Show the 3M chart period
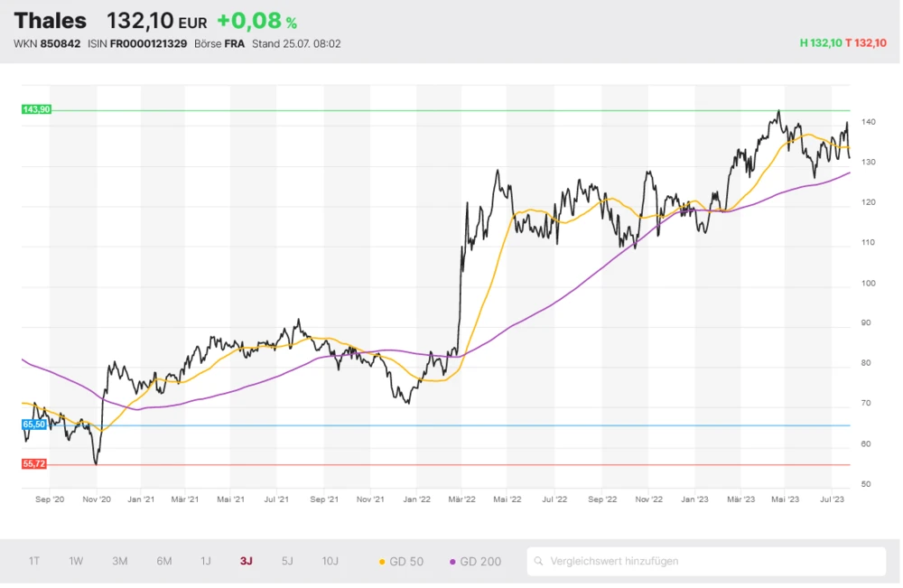Image resolution: width=903 pixels, height=588 pixels. coord(119,561)
